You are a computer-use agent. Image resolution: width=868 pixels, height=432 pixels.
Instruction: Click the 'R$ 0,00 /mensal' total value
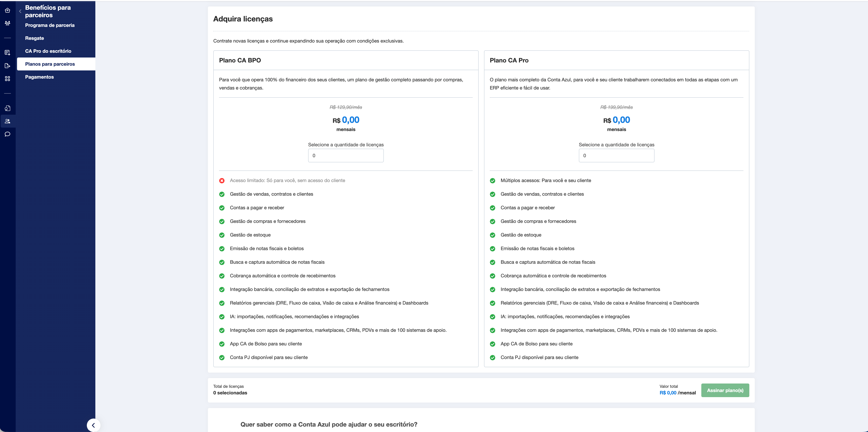[677, 393]
